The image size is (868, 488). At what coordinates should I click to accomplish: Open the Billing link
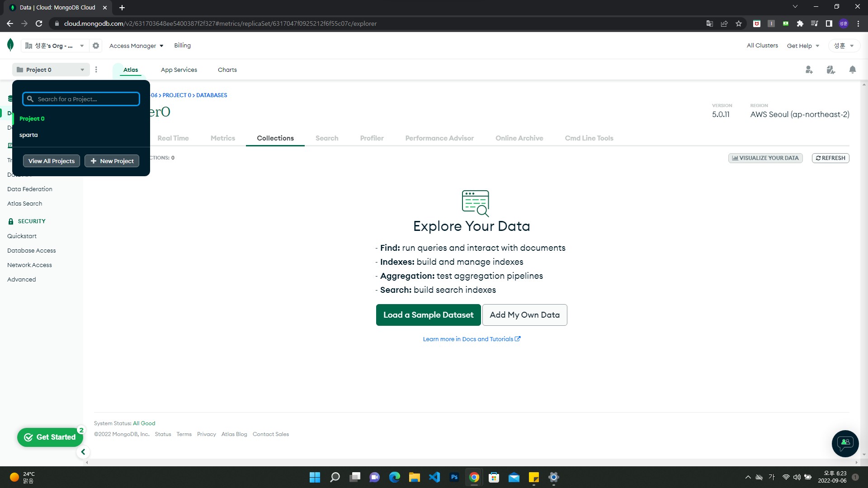183,46
